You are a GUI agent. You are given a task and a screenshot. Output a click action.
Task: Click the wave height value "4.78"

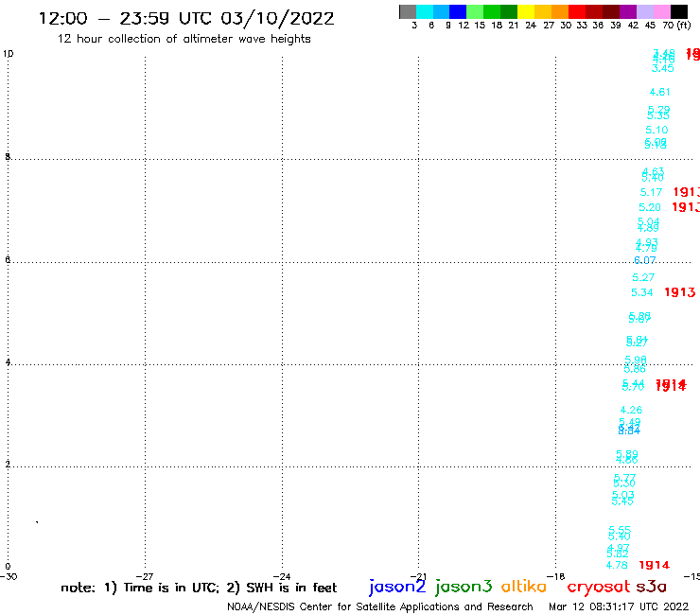[617, 565]
